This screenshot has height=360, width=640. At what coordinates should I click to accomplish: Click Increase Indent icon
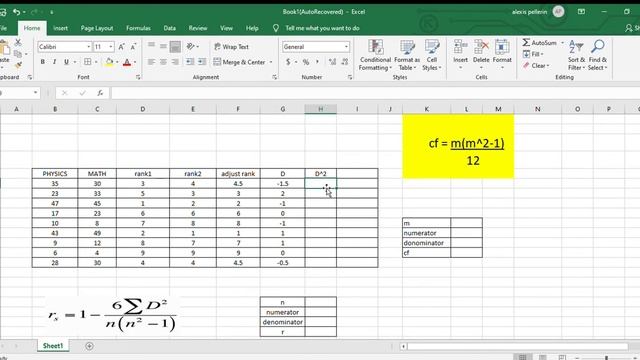point(202,62)
